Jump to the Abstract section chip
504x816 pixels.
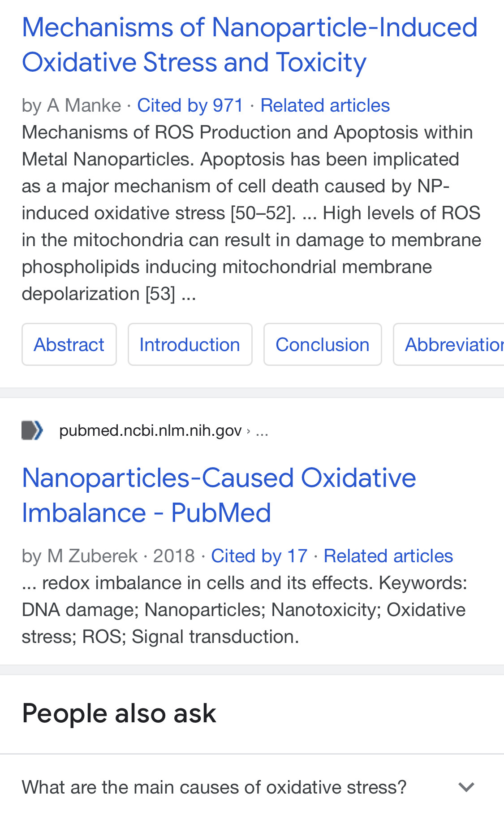point(69,344)
